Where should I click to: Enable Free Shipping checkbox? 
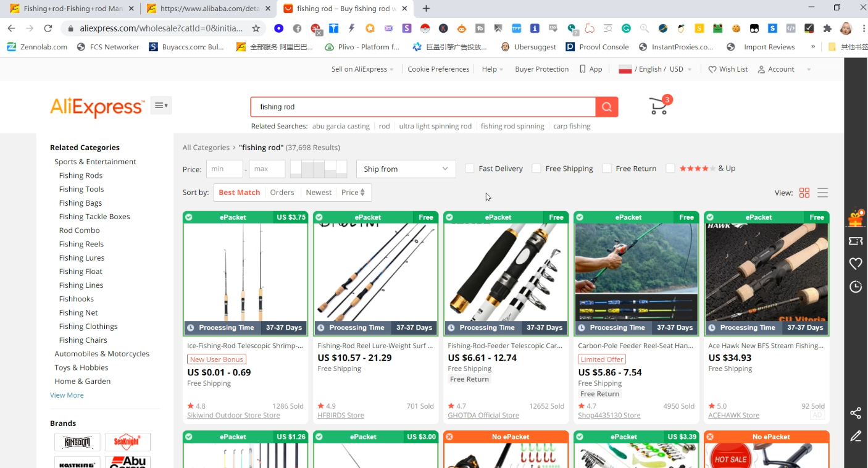point(536,169)
